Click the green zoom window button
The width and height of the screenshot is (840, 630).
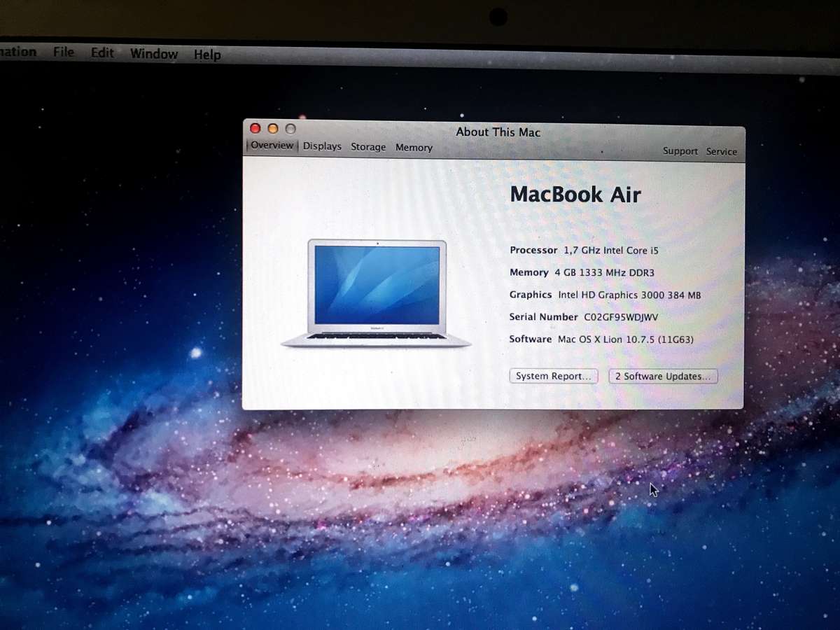click(290, 128)
